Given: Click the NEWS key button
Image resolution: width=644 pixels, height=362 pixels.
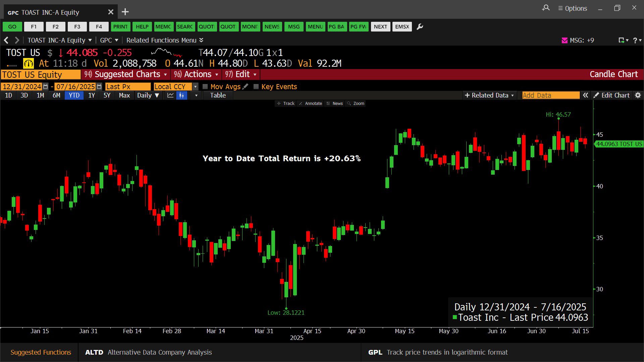Looking at the screenshot, I should click(x=272, y=27).
